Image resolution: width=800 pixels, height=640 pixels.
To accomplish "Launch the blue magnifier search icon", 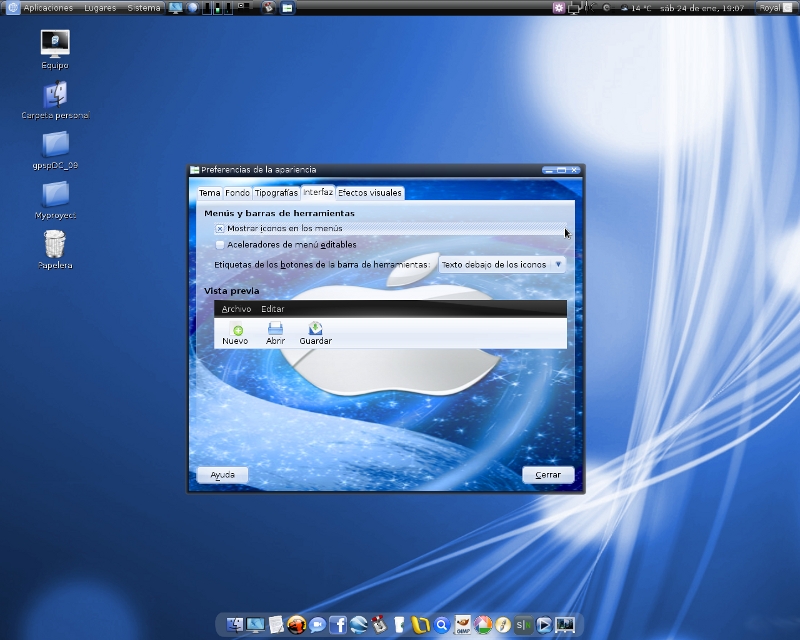I will 442,625.
